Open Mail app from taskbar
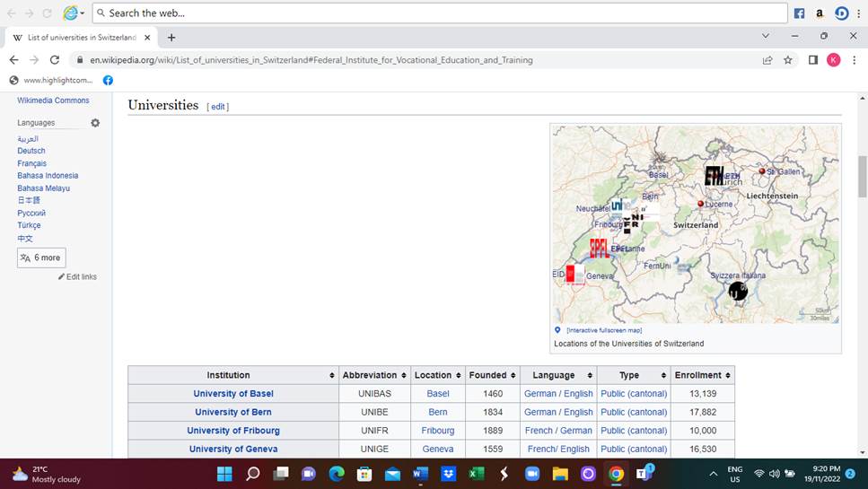868x489 pixels. click(x=392, y=474)
